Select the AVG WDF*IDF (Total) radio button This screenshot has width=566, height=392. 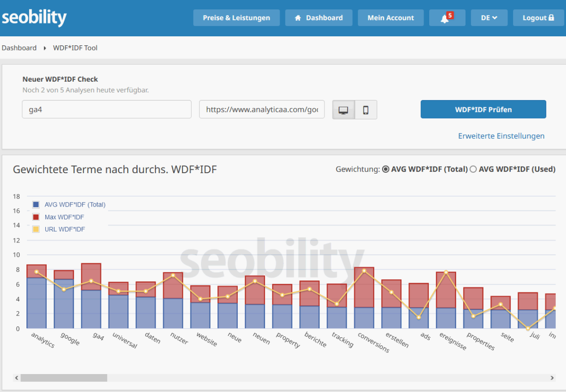(386, 169)
